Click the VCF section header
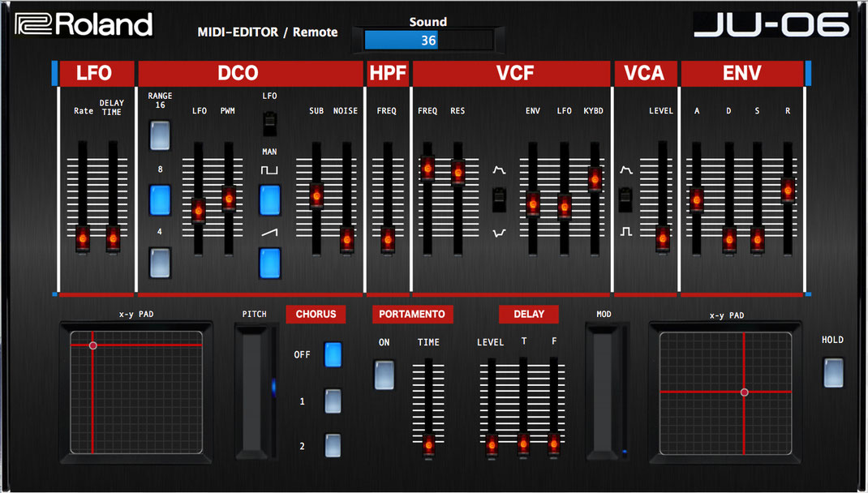Screen dimensions: 868x493 pos(512,74)
